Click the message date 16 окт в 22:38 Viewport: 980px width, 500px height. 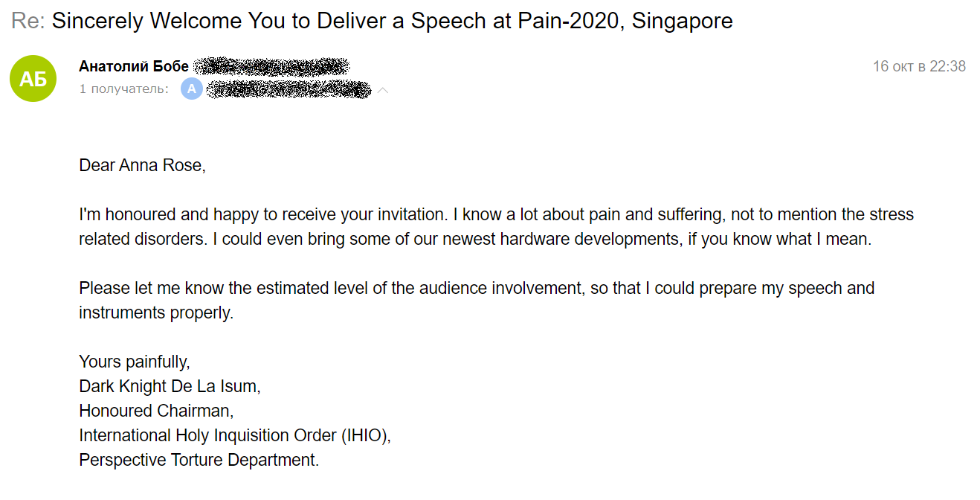click(x=919, y=66)
